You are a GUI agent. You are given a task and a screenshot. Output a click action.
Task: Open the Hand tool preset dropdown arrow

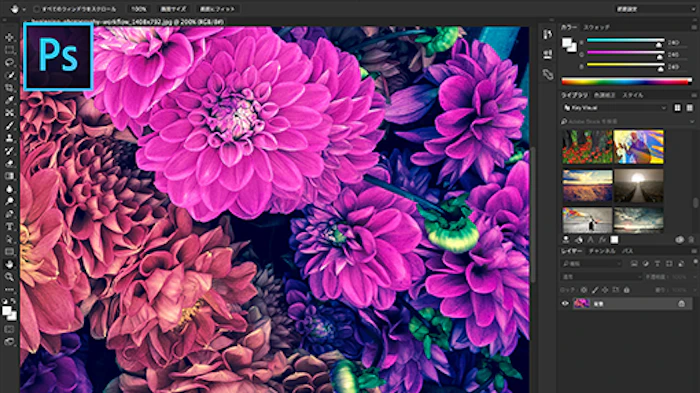tap(23, 9)
